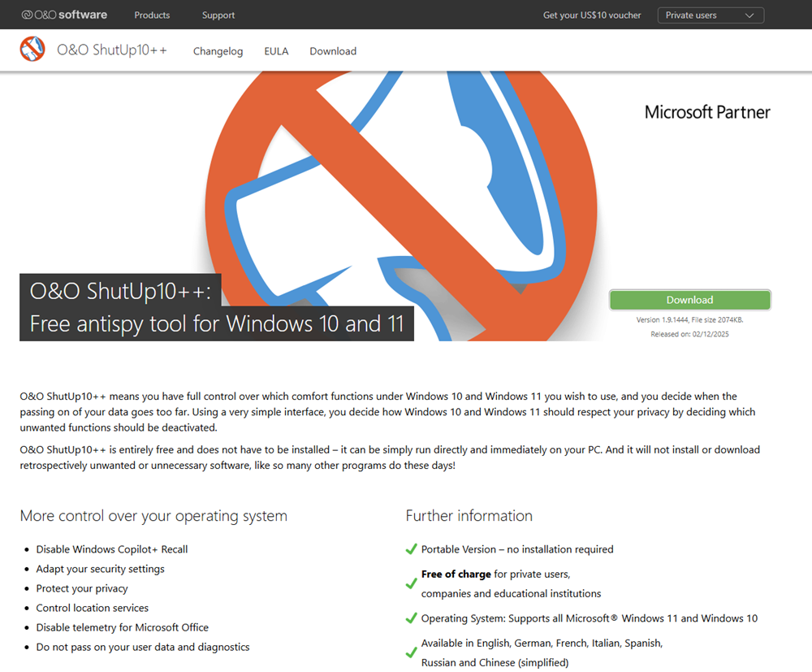
Task: Click the Microsoft Partner label
Action: (x=707, y=112)
